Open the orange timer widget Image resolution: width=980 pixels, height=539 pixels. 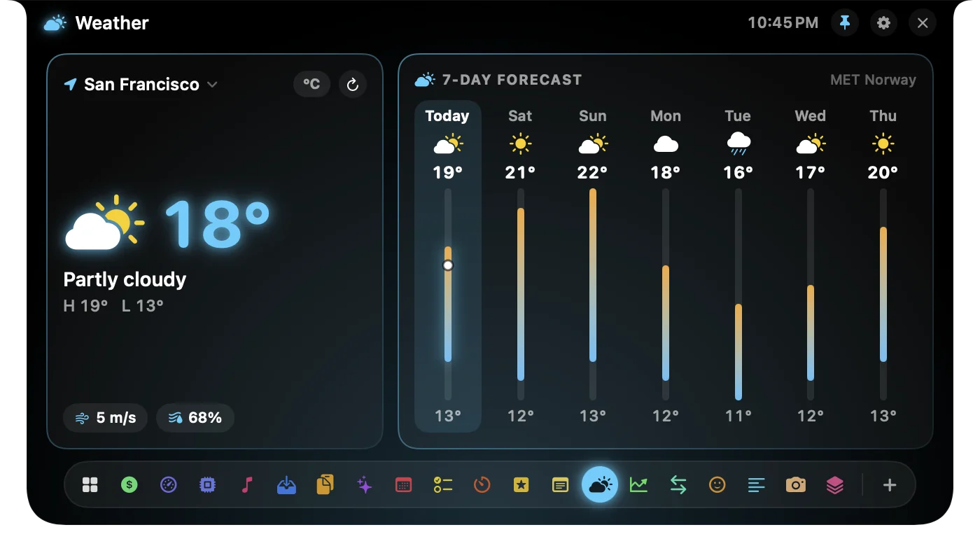point(482,484)
